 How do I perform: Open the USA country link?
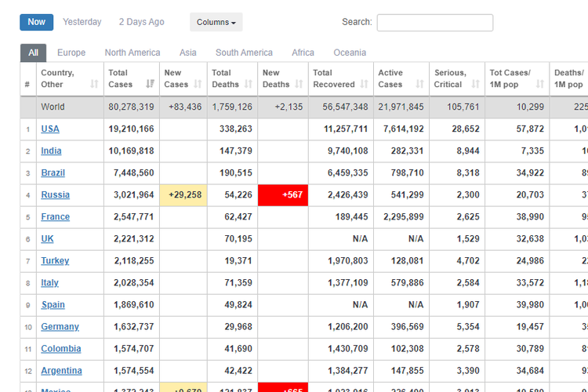point(50,129)
